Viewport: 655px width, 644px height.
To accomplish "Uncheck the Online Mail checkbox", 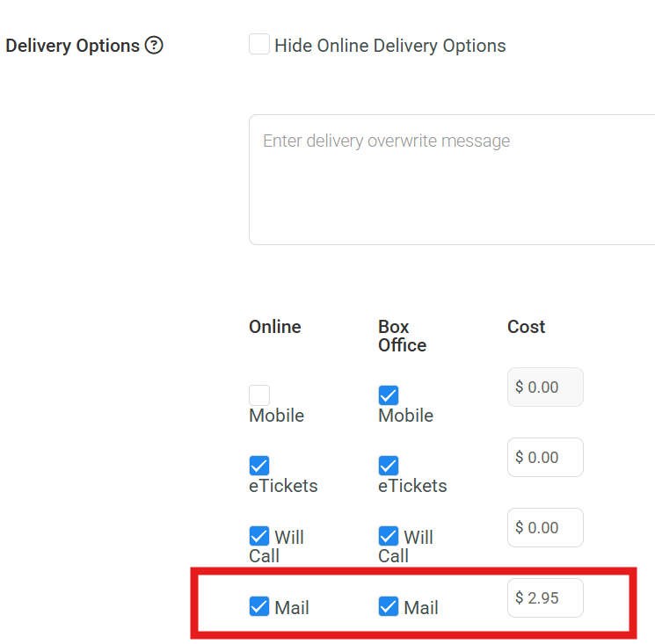I will [259, 606].
